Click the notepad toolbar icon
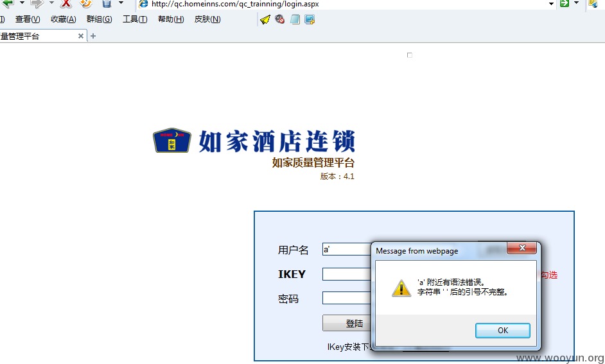The width and height of the screenshot is (605, 364). pos(295,19)
